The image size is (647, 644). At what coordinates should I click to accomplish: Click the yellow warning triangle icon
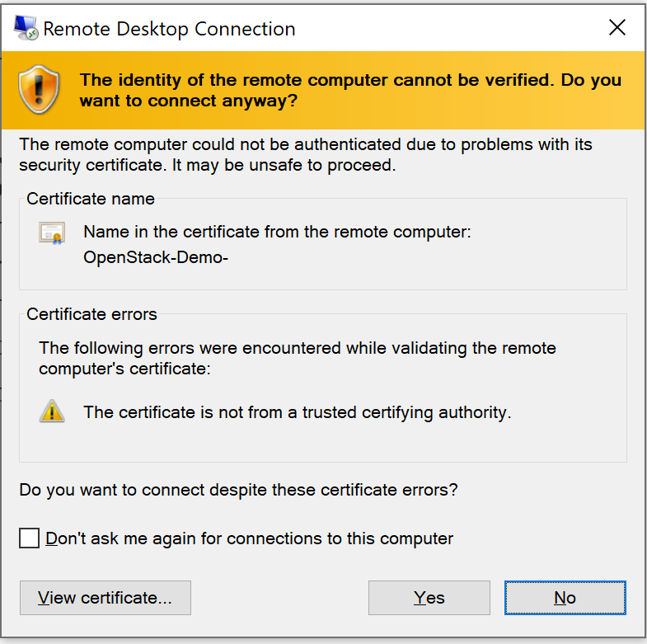[x=52, y=411]
